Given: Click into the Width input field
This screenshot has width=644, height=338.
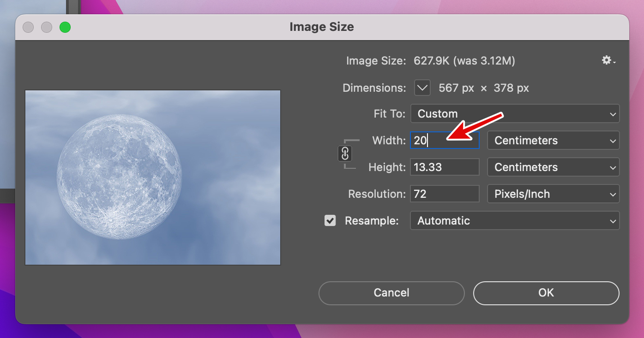Looking at the screenshot, I should 445,141.
